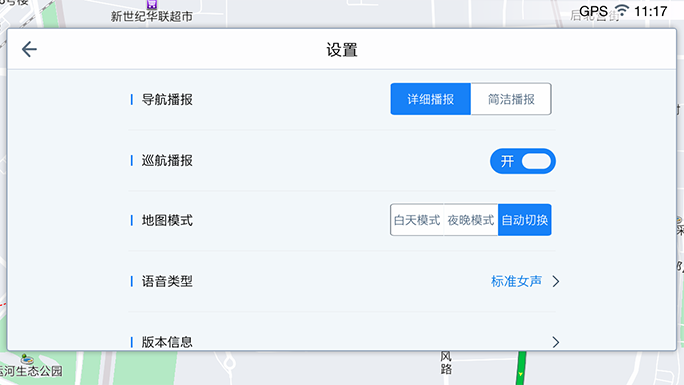Click the 新世纪华联超市 shopping marker icon
Screen dimensions: 684x385
click(x=152, y=4)
